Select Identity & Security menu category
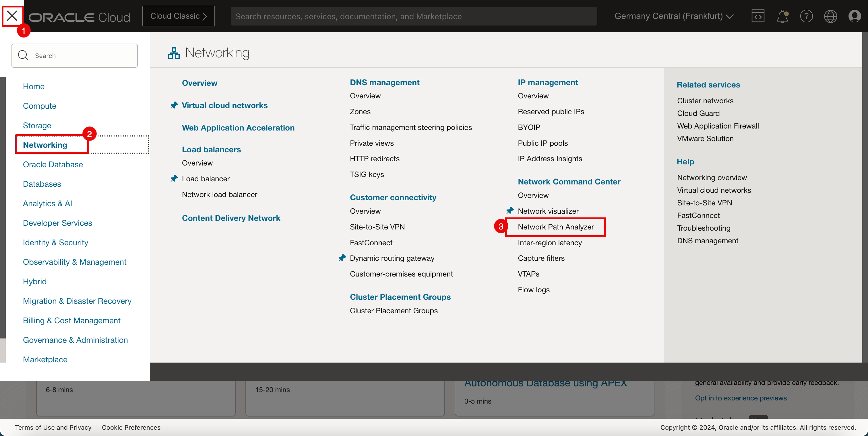The height and width of the screenshot is (436, 868). [55, 242]
